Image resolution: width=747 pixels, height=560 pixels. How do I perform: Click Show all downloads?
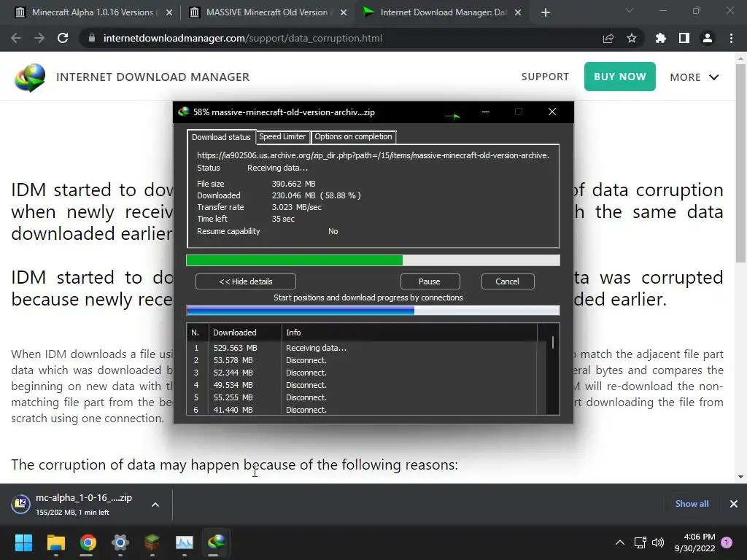692,504
